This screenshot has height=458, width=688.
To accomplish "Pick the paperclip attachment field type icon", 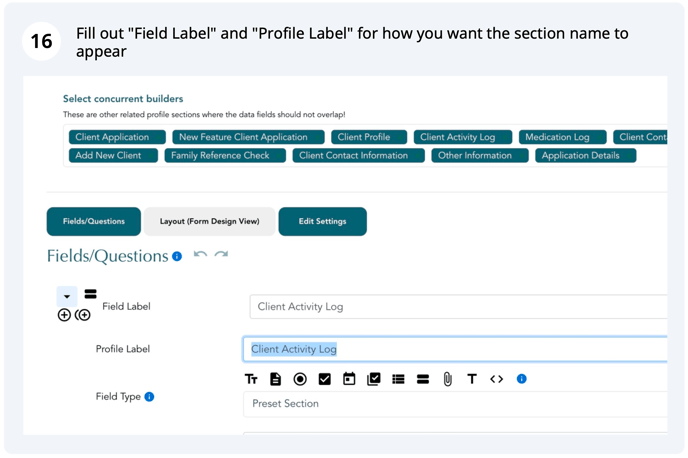I will click(x=448, y=379).
